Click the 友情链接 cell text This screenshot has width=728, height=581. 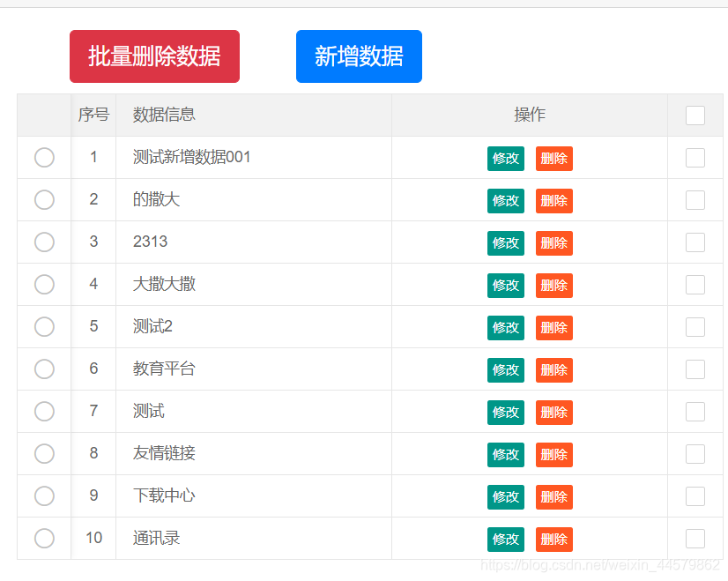164,453
